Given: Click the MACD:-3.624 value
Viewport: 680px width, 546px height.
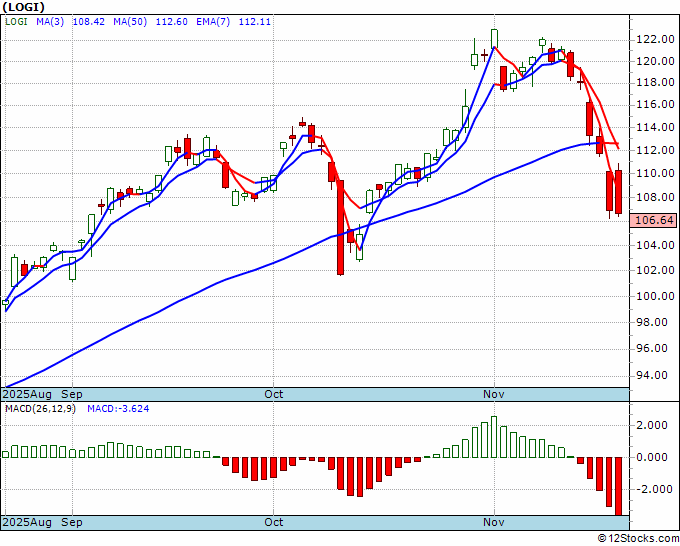Looking at the screenshot, I should coord(118,409).
